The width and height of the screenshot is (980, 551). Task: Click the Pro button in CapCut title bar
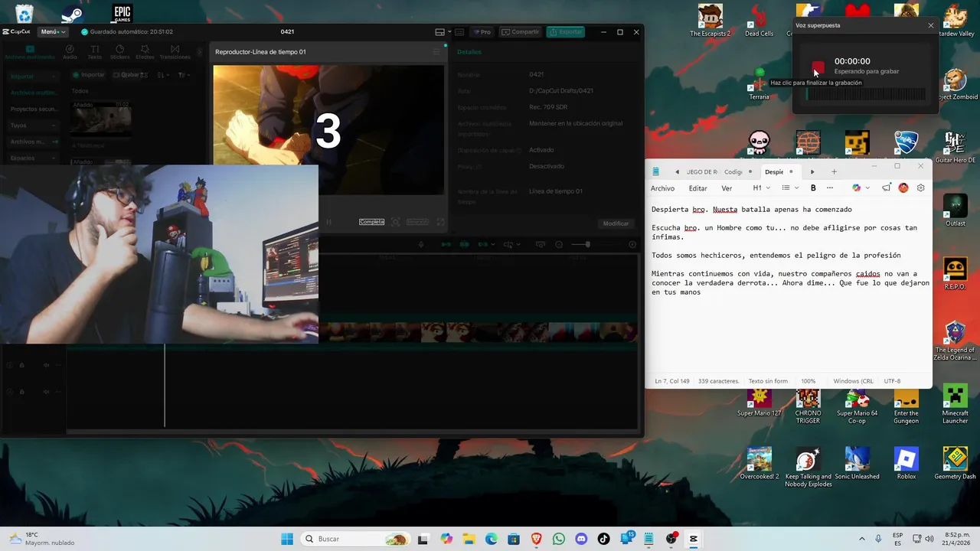[482, 31]
